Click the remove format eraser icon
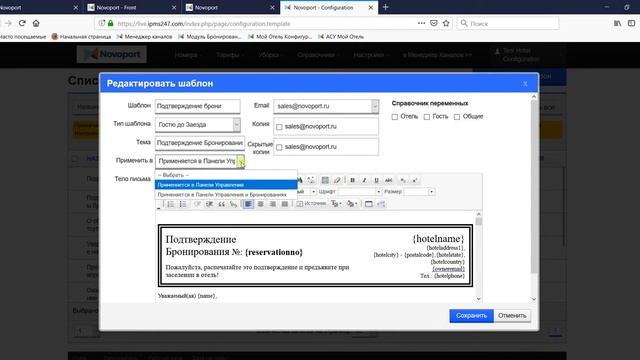 click(337, 180)
